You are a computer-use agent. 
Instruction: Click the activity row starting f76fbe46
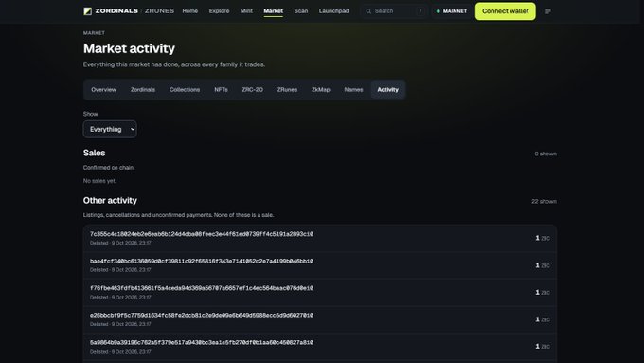[320, 292]
